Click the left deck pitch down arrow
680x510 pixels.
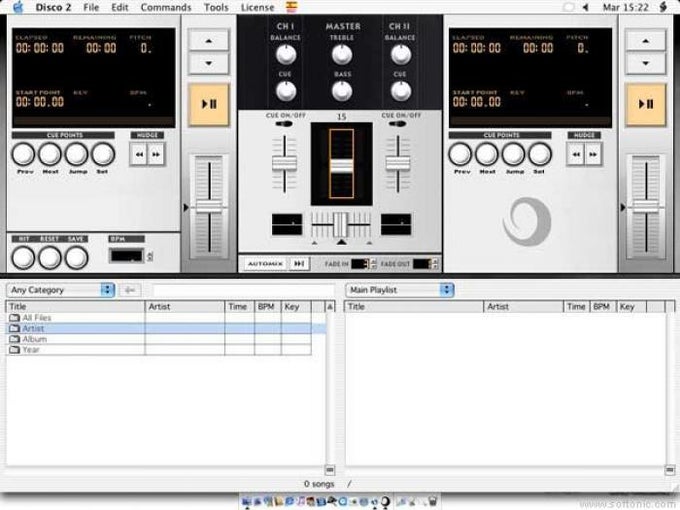[209, 63]
